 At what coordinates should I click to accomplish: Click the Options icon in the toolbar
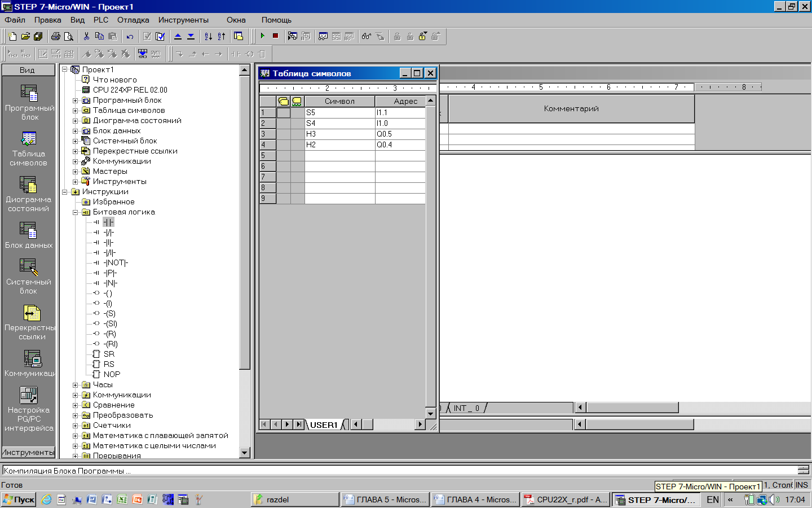coord(239,36)
